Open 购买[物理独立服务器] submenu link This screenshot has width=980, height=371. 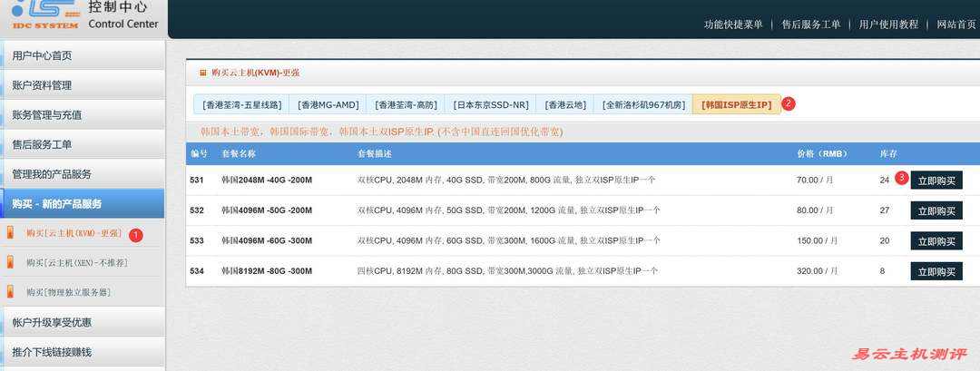69,292
